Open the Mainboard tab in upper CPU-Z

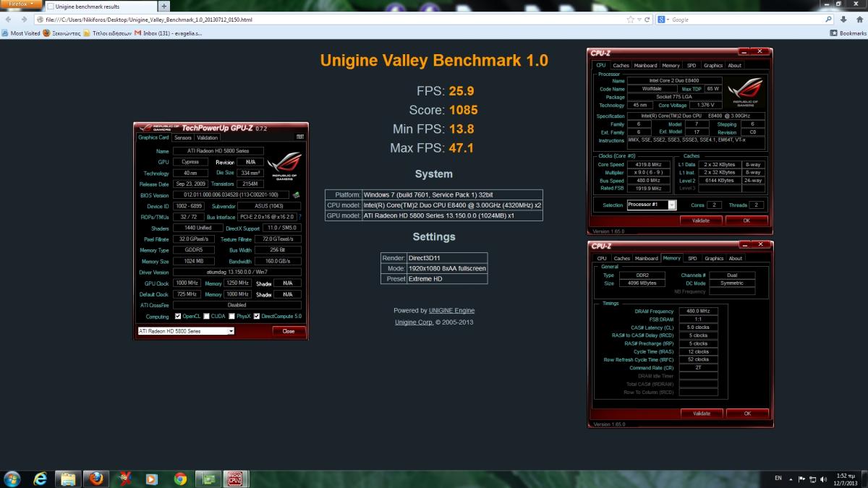click(x=645, y=65)
